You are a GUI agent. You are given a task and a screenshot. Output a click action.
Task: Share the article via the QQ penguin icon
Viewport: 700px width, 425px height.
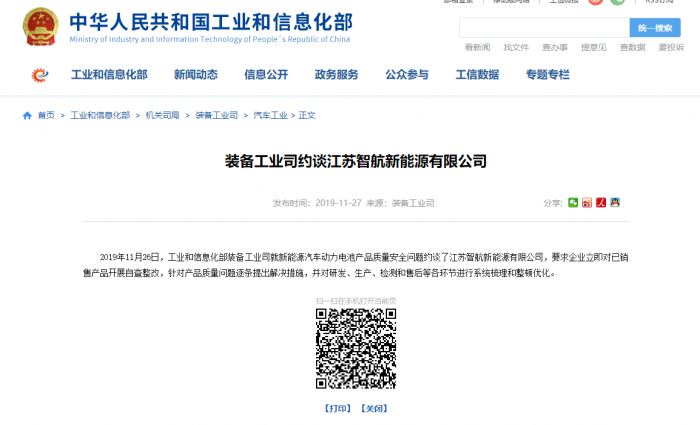(x=615, y=203)
